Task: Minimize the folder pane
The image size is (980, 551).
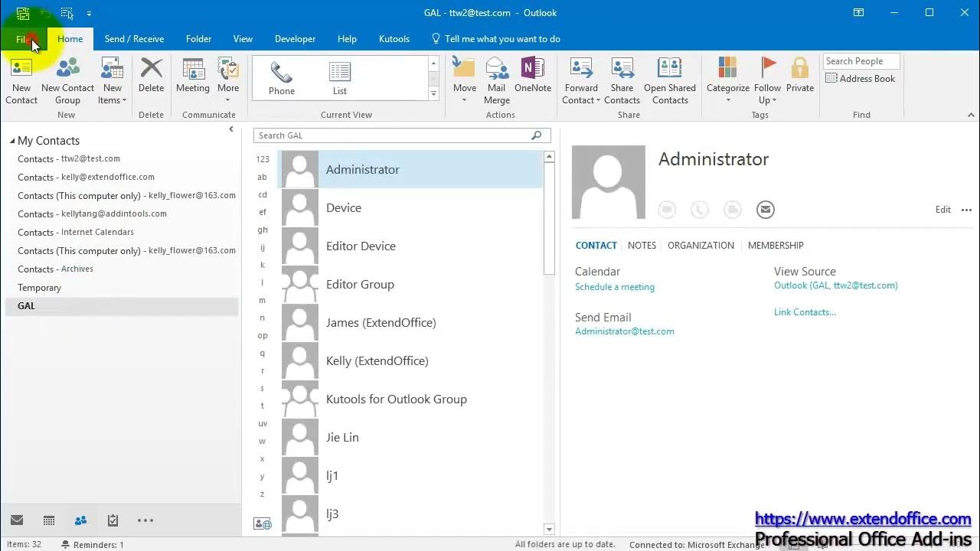Action: [231, 129]
